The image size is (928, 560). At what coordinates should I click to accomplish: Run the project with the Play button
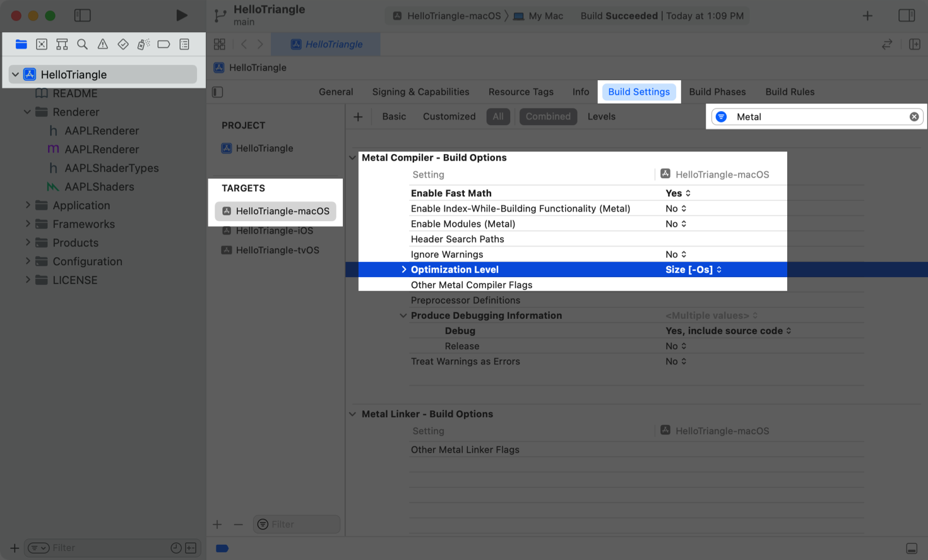tap(182, 15)
